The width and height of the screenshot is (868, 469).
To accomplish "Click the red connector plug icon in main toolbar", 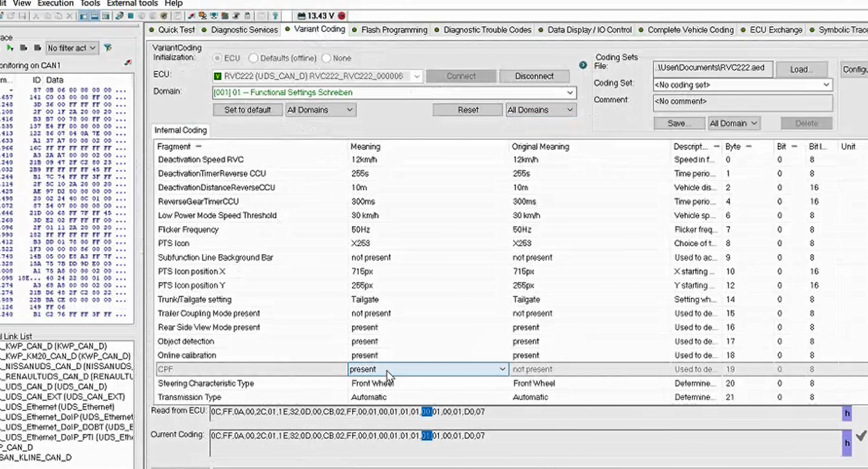I will click(x=191, y=16).
